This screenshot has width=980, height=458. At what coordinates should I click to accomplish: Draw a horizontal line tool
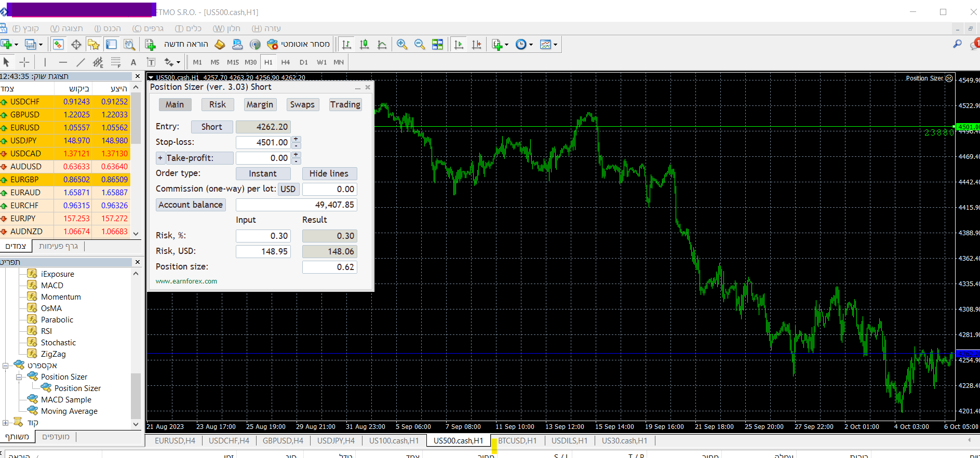click(63, 62)
